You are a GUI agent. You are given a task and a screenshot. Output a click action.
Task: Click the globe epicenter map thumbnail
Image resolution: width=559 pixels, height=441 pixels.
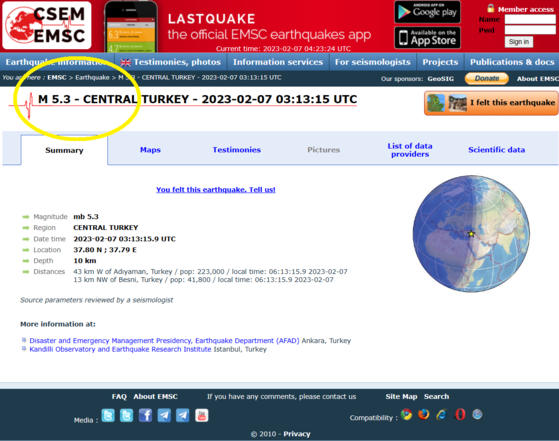click(471, 234)
